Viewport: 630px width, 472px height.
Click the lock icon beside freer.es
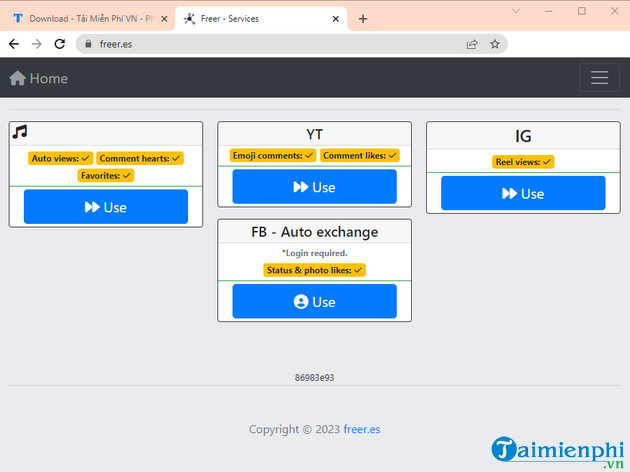[87, 44]
